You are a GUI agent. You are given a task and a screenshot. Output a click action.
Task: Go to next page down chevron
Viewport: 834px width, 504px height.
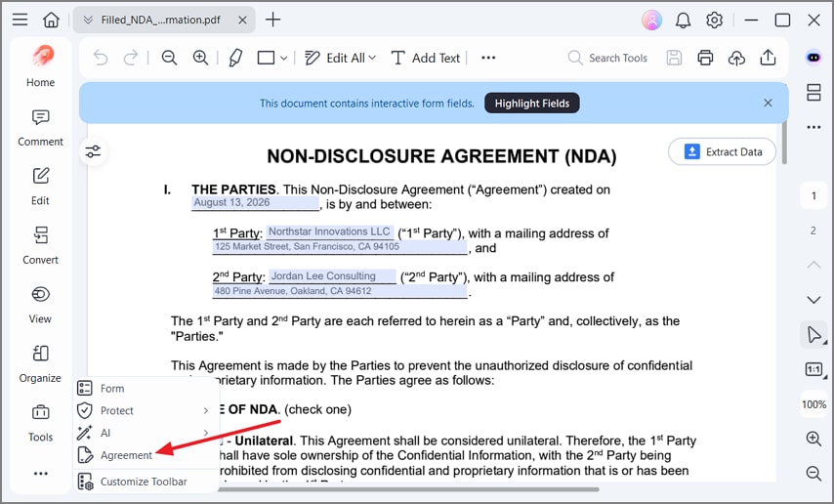coord(813,300)
